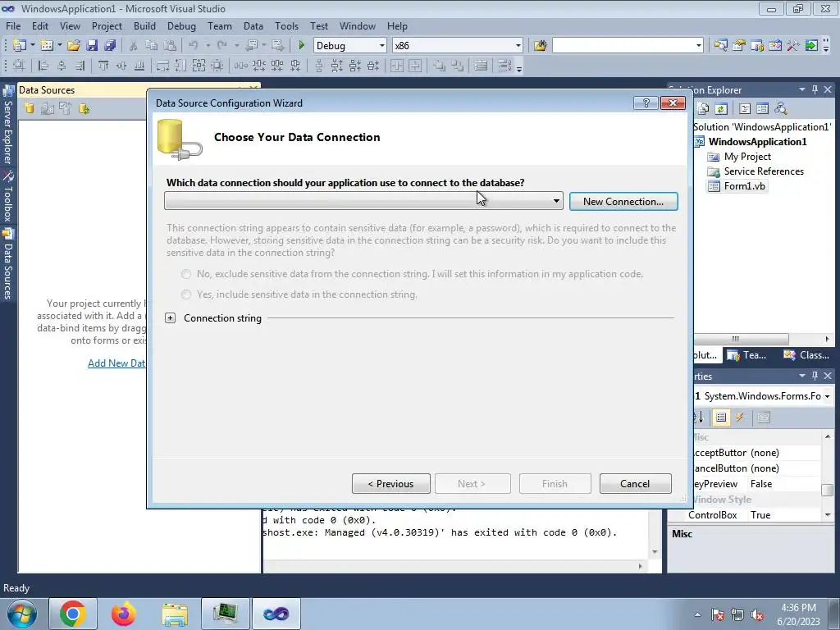
Task: Click Show All Files in Solution Explorer
Action: (x=703, y=109)
